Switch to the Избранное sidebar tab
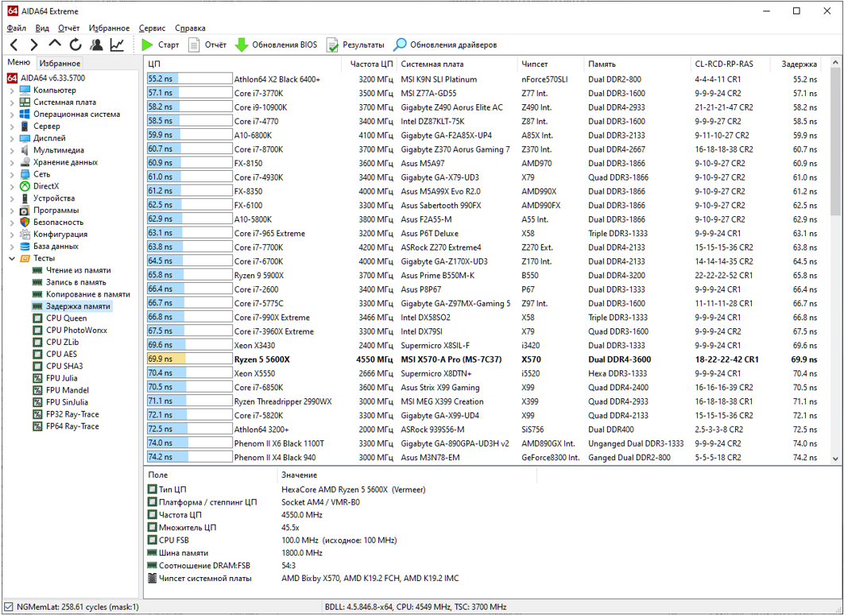This screenshot has width=844, height=616. (60, 63)
